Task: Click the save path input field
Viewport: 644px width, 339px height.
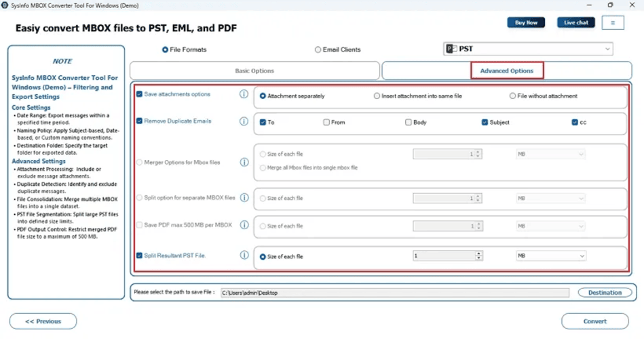Action: click(395, 293)
